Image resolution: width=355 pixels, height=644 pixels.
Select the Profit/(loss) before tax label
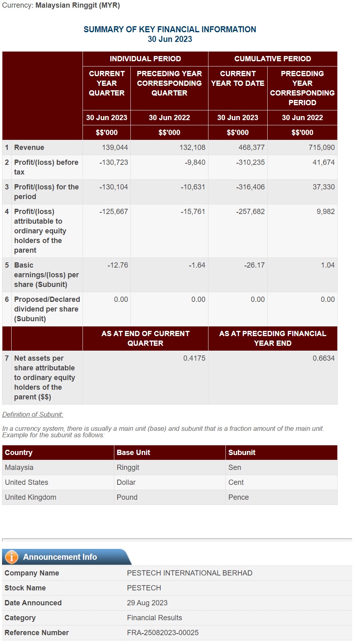coord(46,167)
